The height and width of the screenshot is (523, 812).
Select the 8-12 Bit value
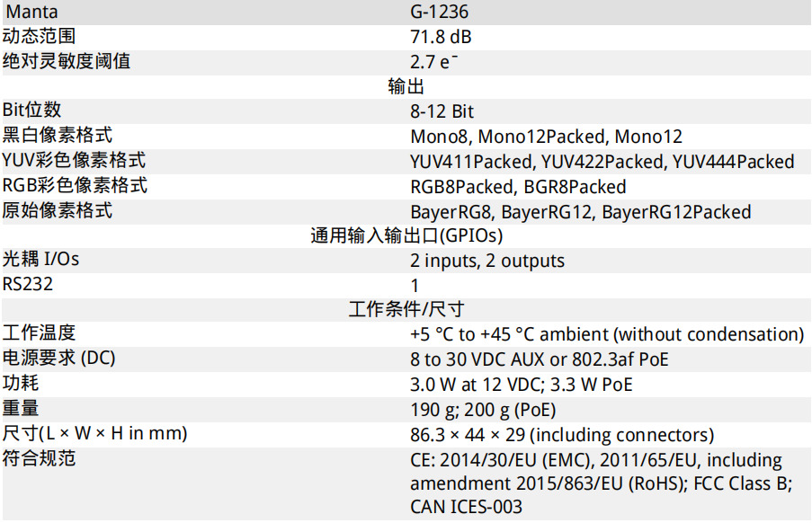click(x=442, y=111)
